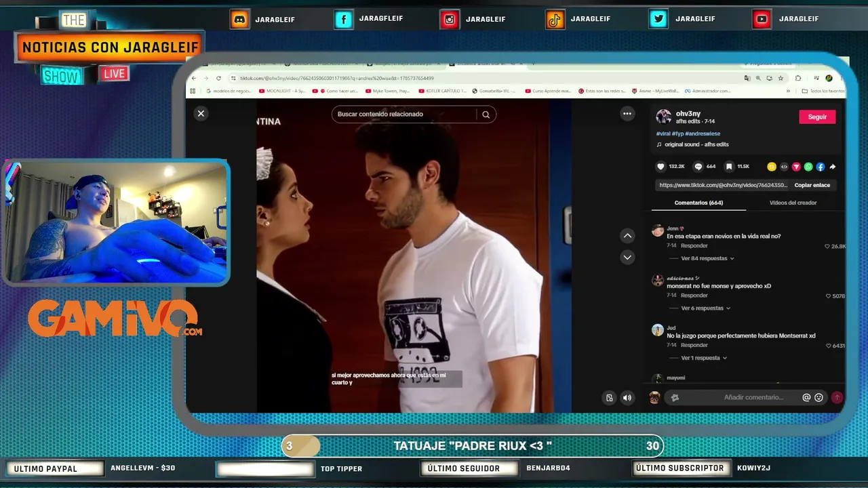
Task: Expand 'Ver 6 respuestas' replies
Action: click(x=705, y=308)
